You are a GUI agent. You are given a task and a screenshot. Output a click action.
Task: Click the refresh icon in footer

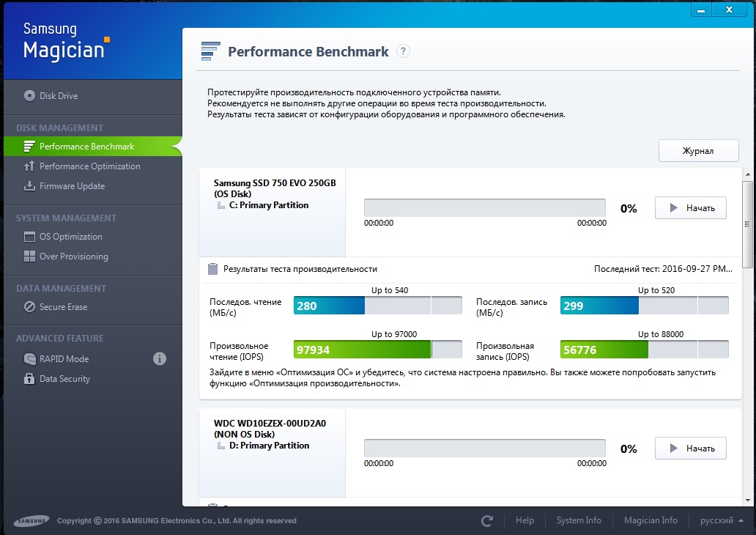click(x=487, y=520)
